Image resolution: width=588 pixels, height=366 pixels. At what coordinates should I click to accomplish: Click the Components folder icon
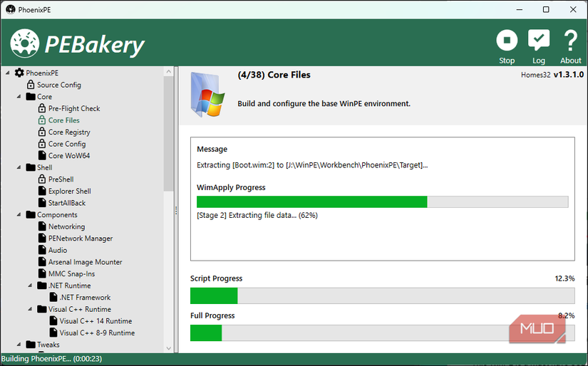(x=31, y=214)
